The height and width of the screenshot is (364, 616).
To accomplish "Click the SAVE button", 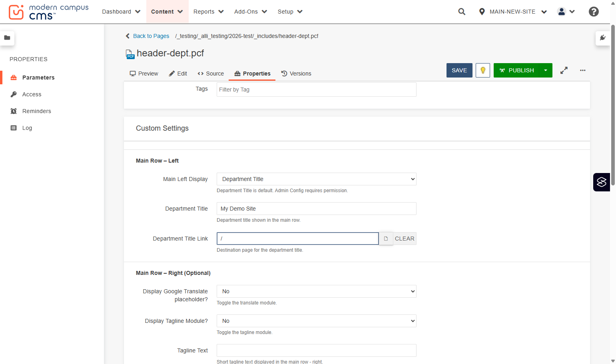I will pyautogui.click(x=459, y=70).
